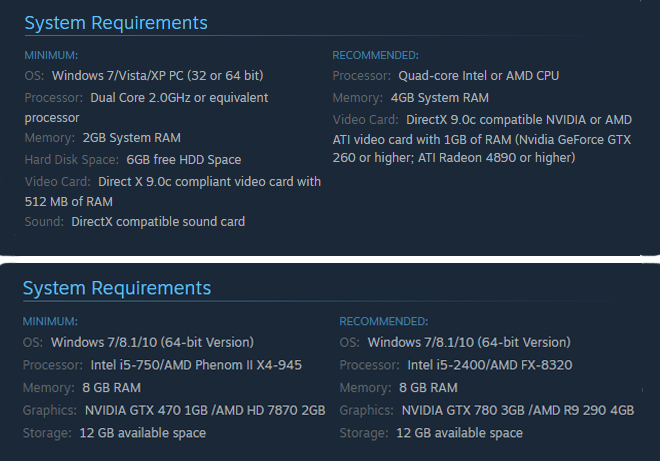Click the DirectX compatible sound card text

158,221
